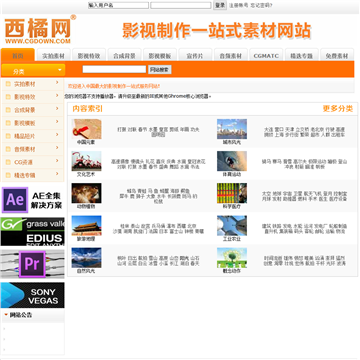360x360 pixels.
Task: Open the folder icon beside 影视特效 in sidebar
Action: pyautogui.click(x=8, y=97)
